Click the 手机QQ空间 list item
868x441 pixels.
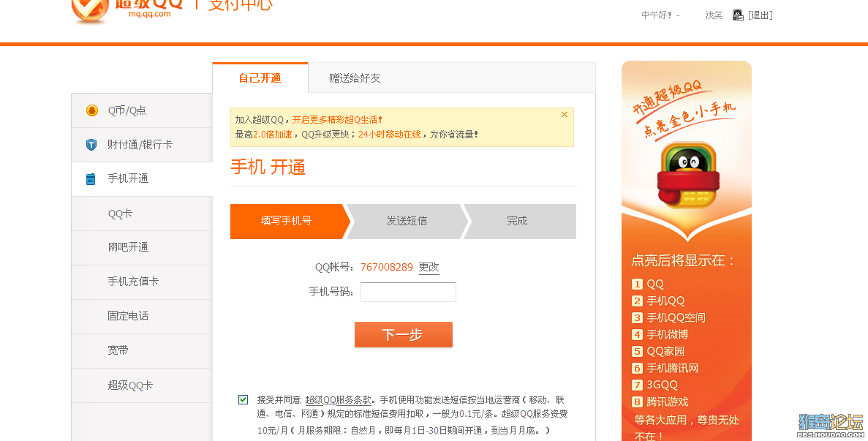[x=668, y=317]
